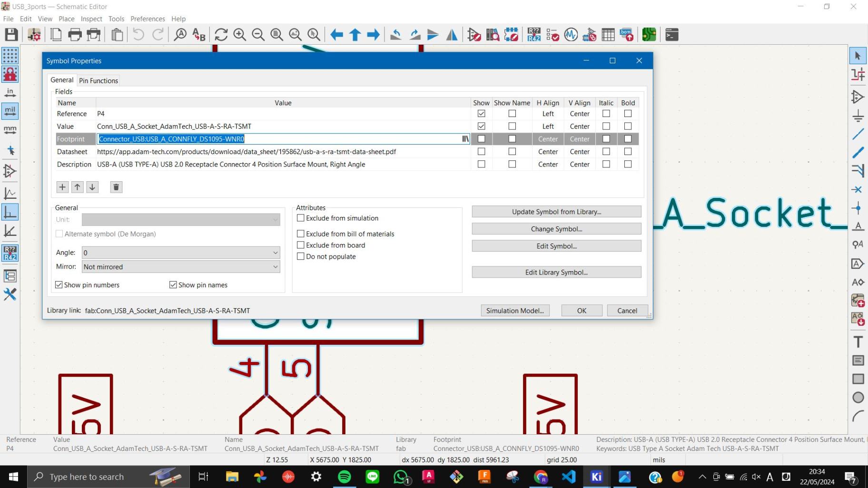Viewport: 868px width, 488px height.
Task: Refresh the schematic view
Action: tap(221, 35)
